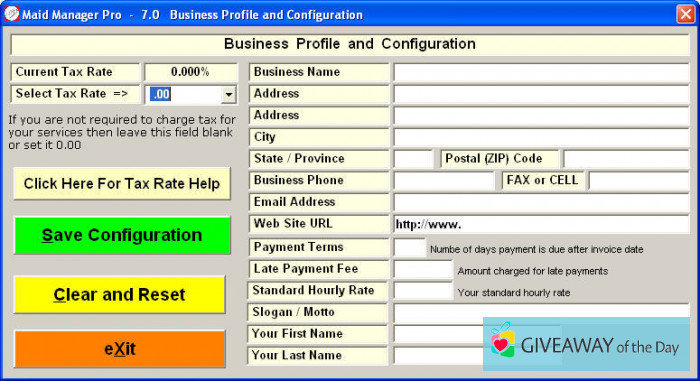Click the 'Your standard hourly rate' hint text
The image size is (700, 381).
(514, 293)
